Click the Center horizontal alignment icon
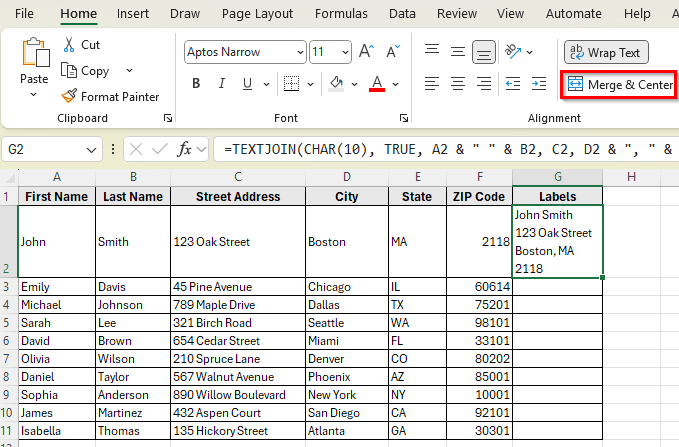Screen dimensions: 679x447 [x=458, y=83]
